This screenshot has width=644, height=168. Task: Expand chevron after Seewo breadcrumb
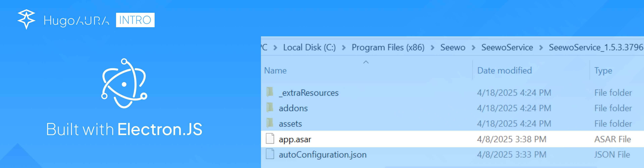tap(473, 48)
